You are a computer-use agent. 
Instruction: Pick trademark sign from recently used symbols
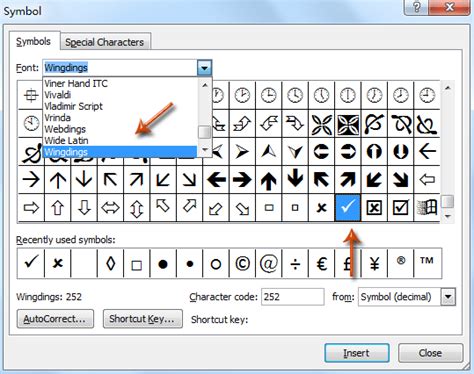click(x=427, y=263)
